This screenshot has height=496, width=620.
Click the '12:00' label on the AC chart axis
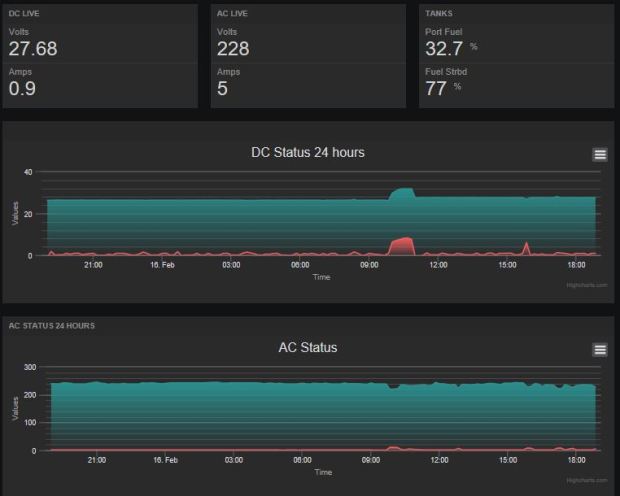(x=438, y=460)
